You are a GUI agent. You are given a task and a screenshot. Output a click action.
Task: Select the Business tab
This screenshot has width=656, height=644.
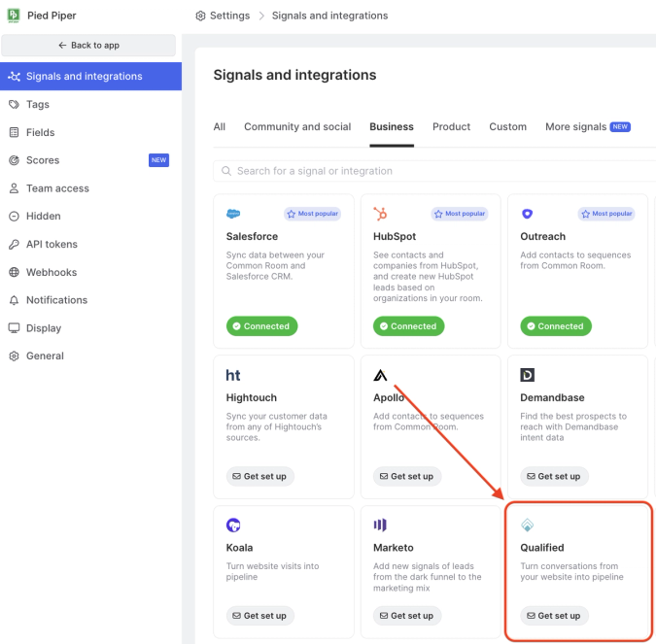[392, 126]
